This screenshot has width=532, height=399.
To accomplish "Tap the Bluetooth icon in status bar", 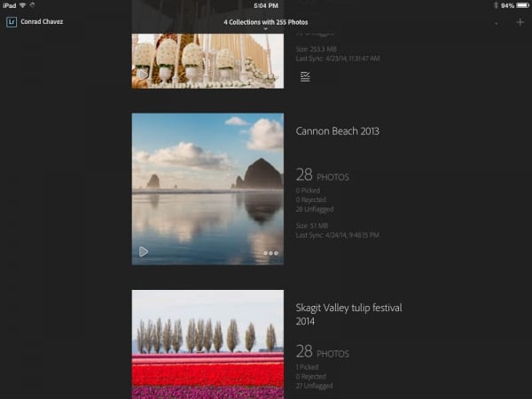I will click(x=495, y=5).
